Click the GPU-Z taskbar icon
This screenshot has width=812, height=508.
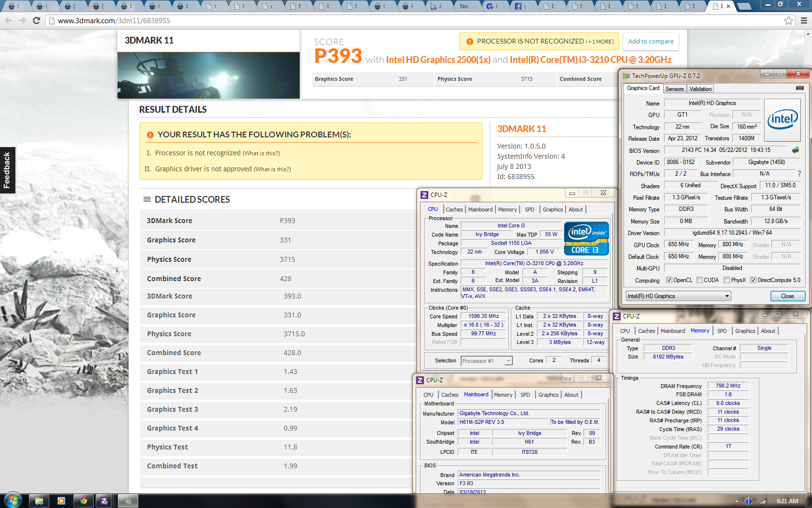pos(128,501)
